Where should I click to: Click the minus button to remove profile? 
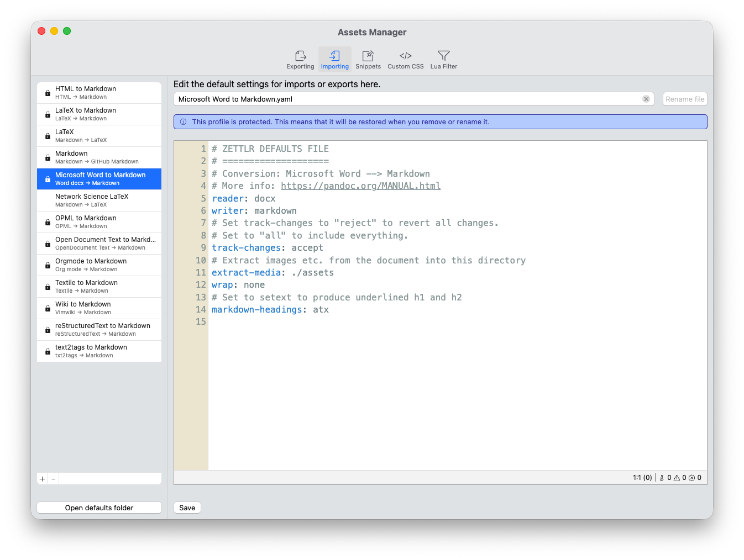(54, 479)
